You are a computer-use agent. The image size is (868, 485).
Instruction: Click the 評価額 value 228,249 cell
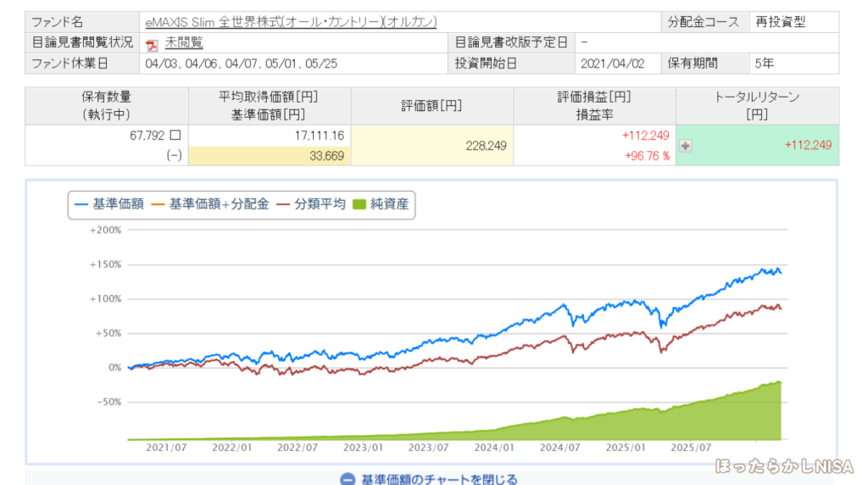[487, 146]
